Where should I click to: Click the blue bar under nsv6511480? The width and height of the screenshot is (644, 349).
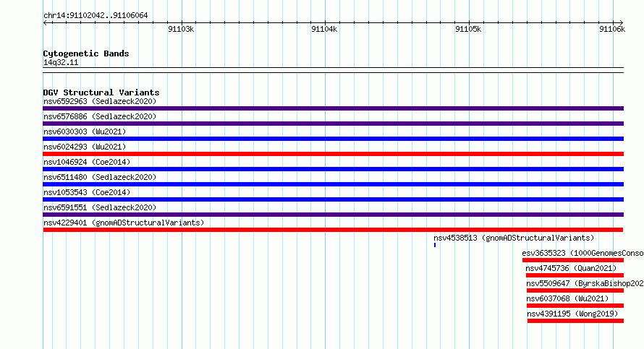[x=333, y=184]
